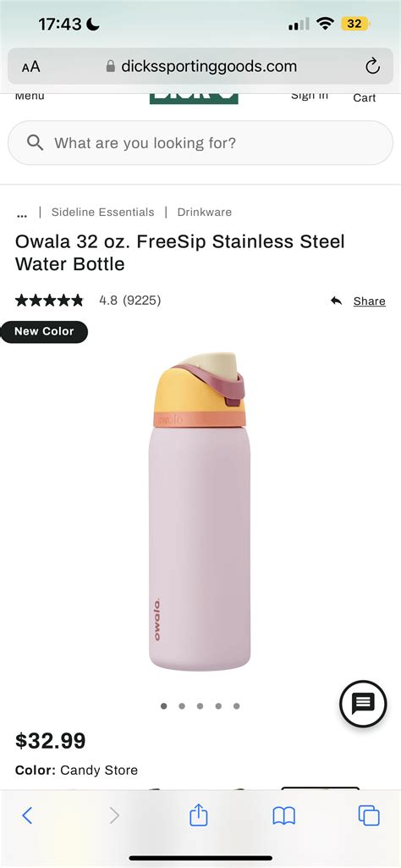Tap the search magnifier icon
Screen dimensions: 401x868
click(35, 143)
